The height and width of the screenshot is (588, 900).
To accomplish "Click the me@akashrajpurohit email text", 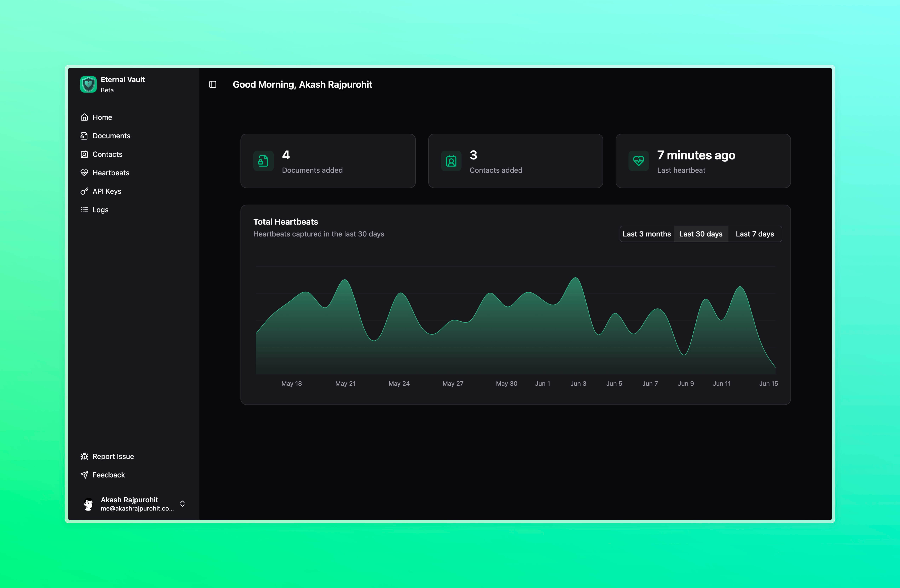I will tap(137, 509).
